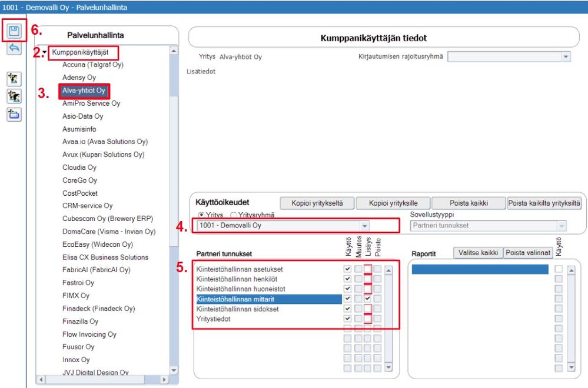The height and width of the screenshot is (388, 588).
Task: Click the add user group icon
Action: pos(14,96)
